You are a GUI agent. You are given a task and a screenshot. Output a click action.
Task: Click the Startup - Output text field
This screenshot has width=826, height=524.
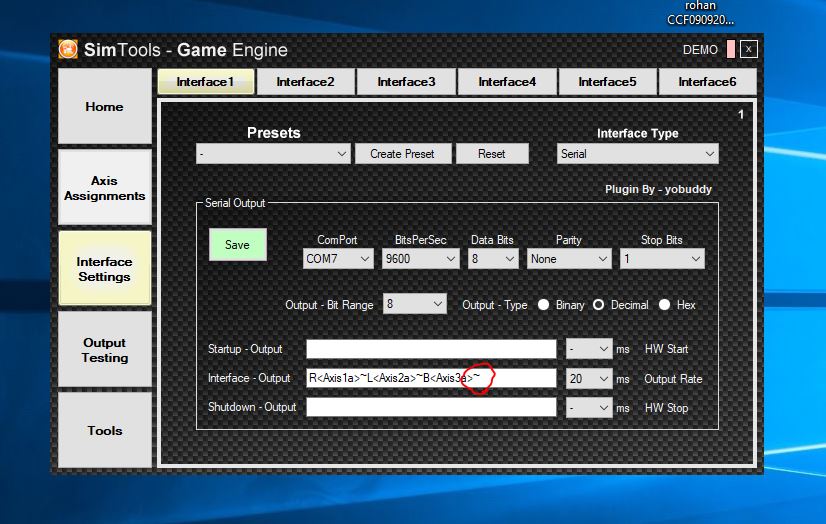(431, 349)
